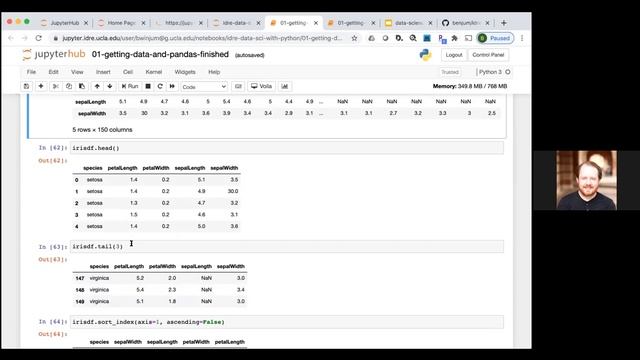Viewport: 640px width, 360px height.
Task: Open the cell type Code dropdown
Action: 204,87
